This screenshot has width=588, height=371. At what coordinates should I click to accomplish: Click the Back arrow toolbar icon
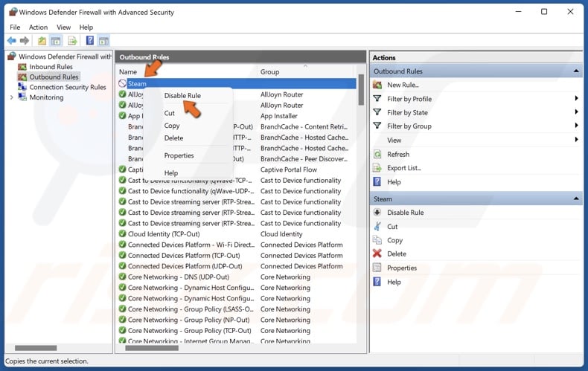click(11, 41)
